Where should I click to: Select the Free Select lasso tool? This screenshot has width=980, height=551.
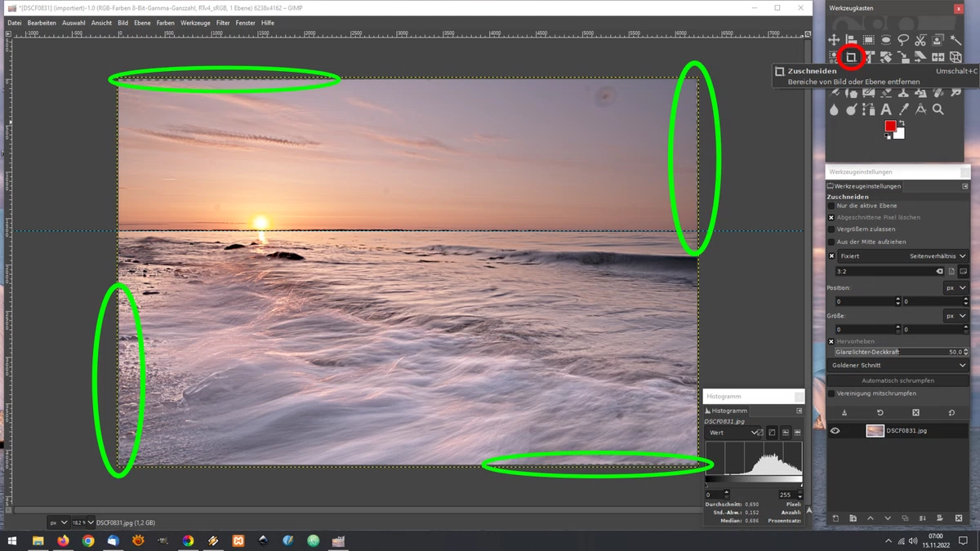click(x=903, y=39)
